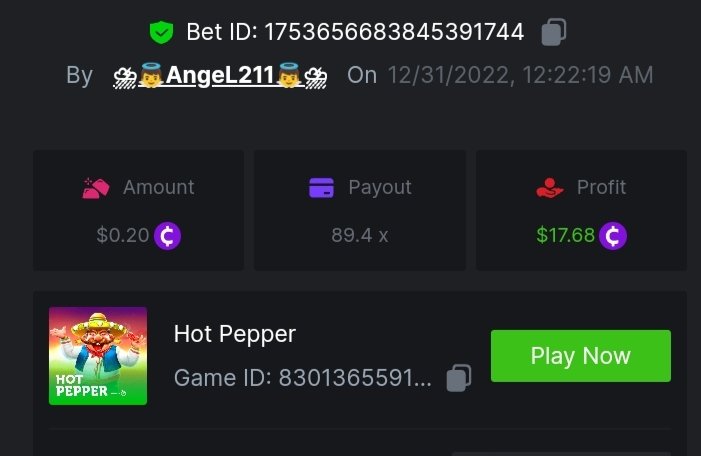Screen dimensions: 701x456
Task: Copy the Bet ID to clipboard
Action: point(554,32)
